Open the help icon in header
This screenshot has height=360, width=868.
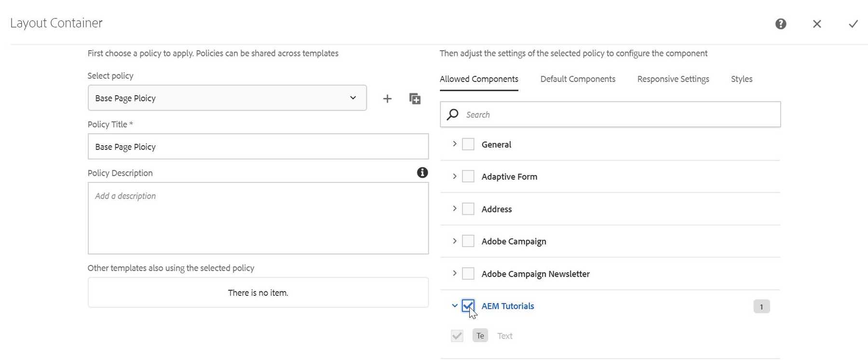pyautogui.click(x=781, y=24)
